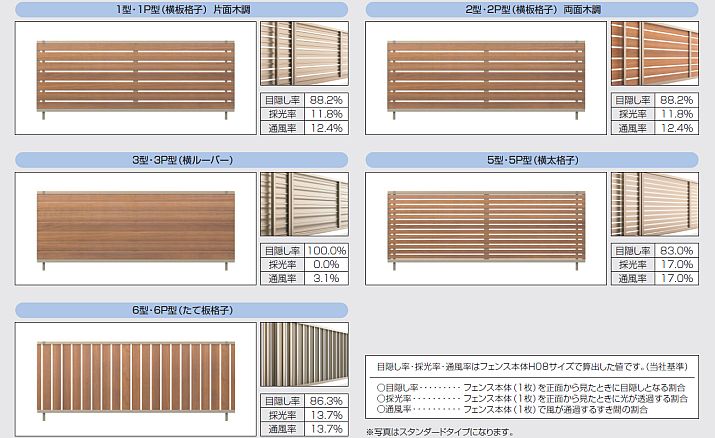Click the 86.3% 目隠し率 value for 6型
This screenshot has height=438, width=715.
(326, 400)
